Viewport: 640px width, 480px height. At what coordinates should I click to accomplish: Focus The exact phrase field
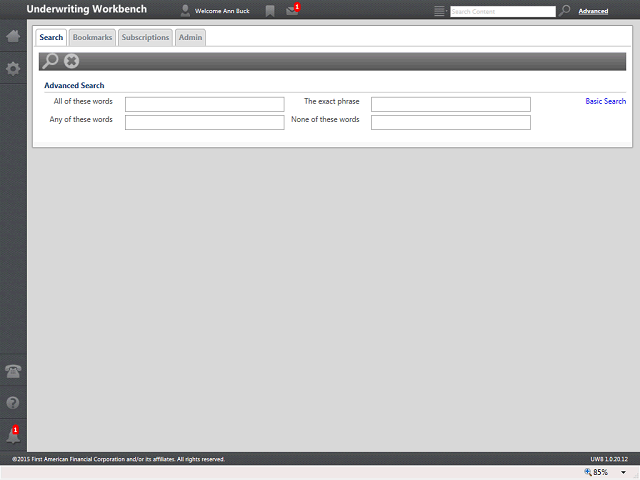point(451,104)
